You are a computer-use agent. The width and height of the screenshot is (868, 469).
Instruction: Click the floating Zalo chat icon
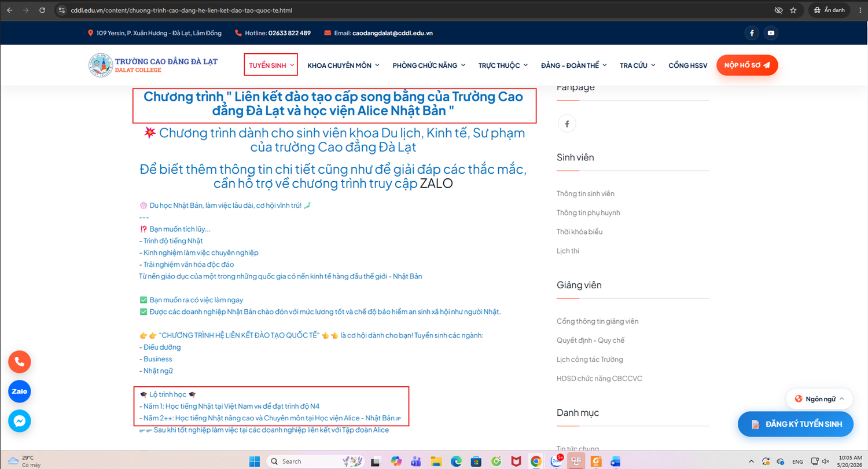click(x=19, y=391)
